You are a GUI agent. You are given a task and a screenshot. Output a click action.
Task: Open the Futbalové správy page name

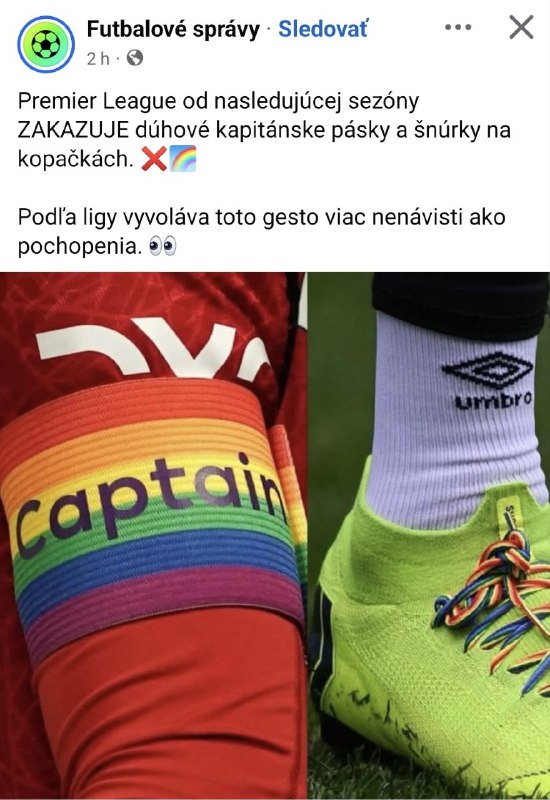click(x=173, y=29)
